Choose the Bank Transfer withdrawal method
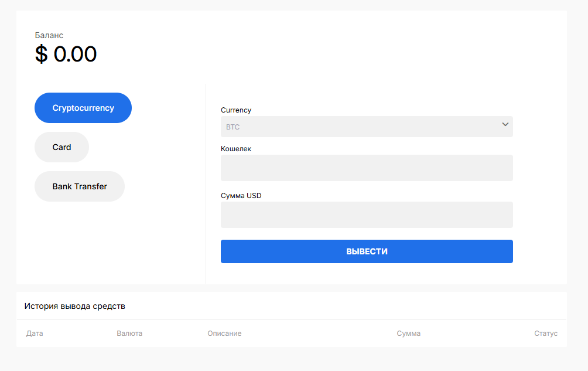This screenshot has width=588, height=371. [80, 186]
